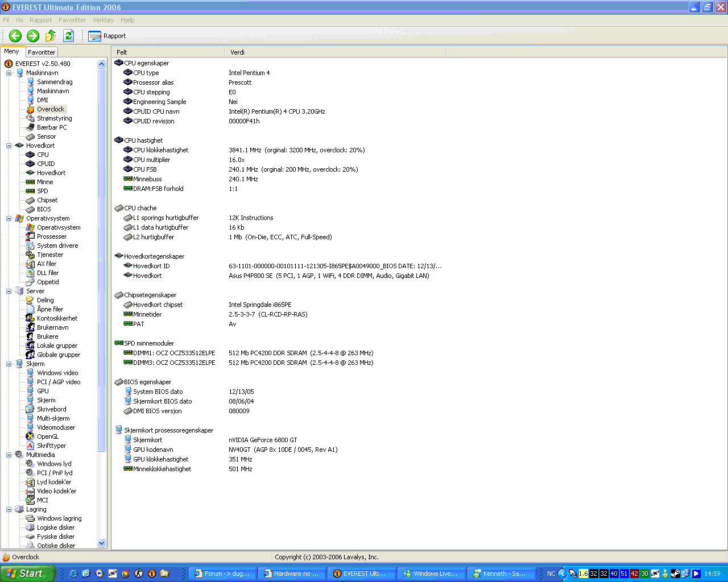Click the OpenGL icon in tree
The image size is (728, 582).
click(30, 436)
